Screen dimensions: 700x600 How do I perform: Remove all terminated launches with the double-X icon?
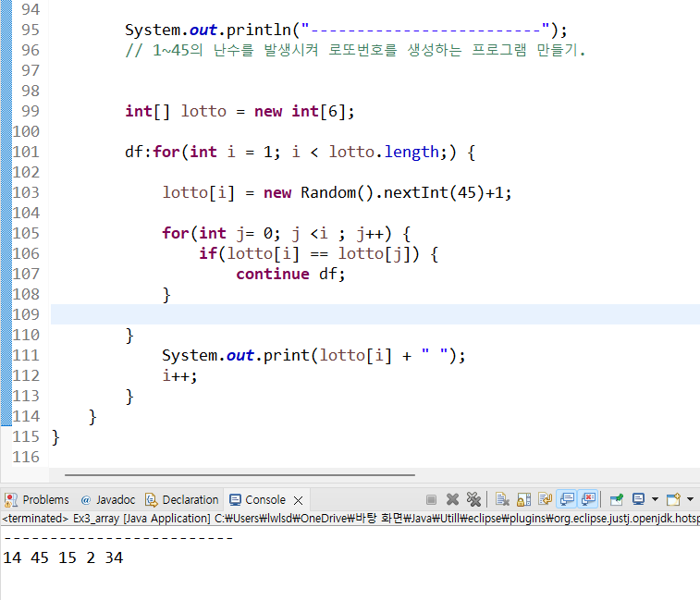[473, 499]
